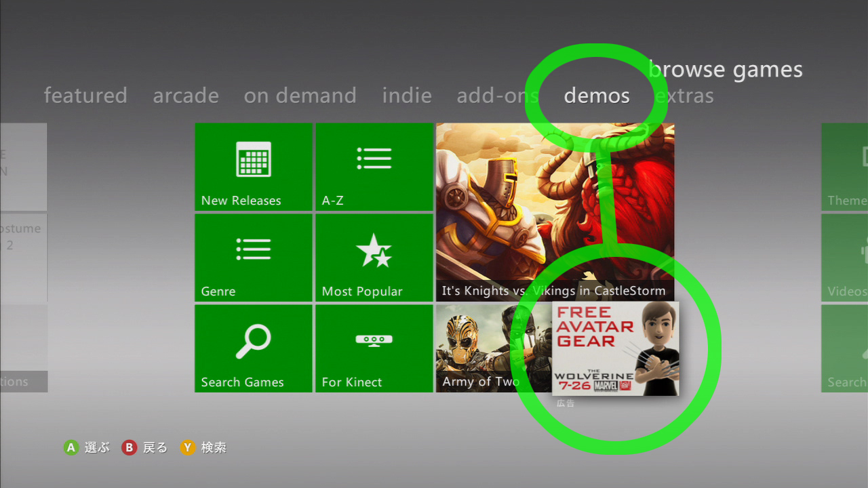Switch to the indie tab
The height and width of the screenshot is (488, 868).
407,96
